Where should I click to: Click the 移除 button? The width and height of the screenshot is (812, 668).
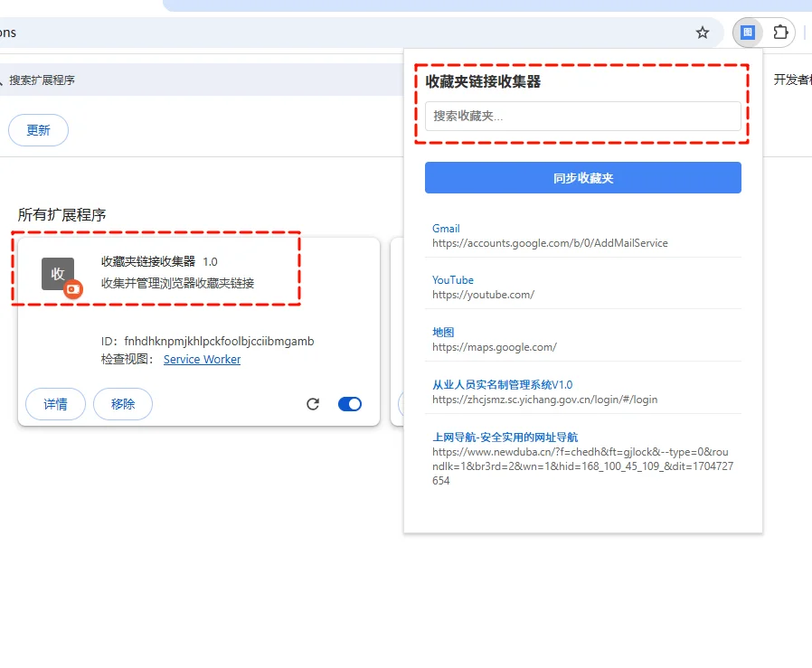(123, 404)
